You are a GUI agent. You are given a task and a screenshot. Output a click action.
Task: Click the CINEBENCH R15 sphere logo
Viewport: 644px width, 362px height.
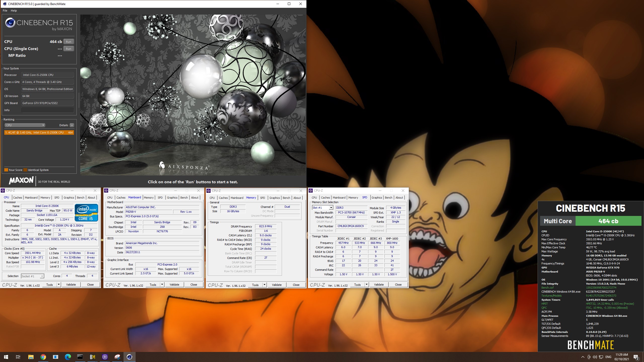pyautogui.click(x=10, y=23)
